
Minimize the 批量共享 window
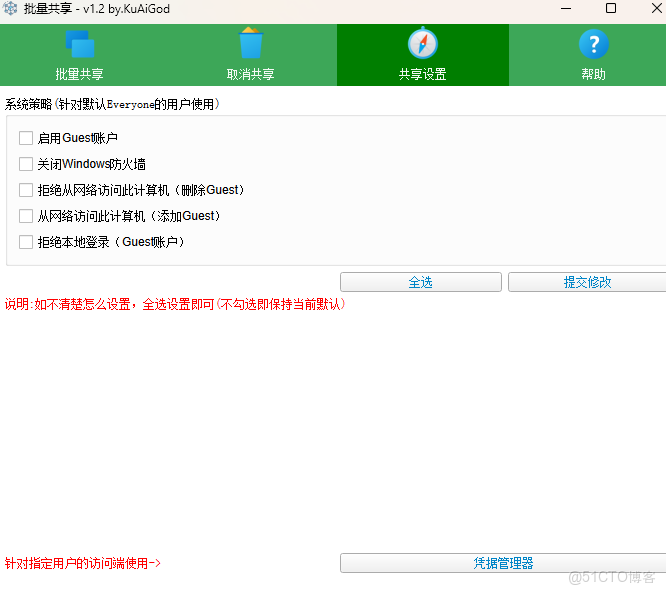coord(566,8)
